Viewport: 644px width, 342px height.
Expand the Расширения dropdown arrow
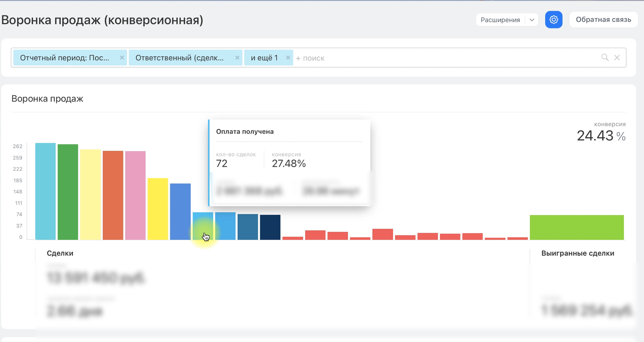click(532, 20)
